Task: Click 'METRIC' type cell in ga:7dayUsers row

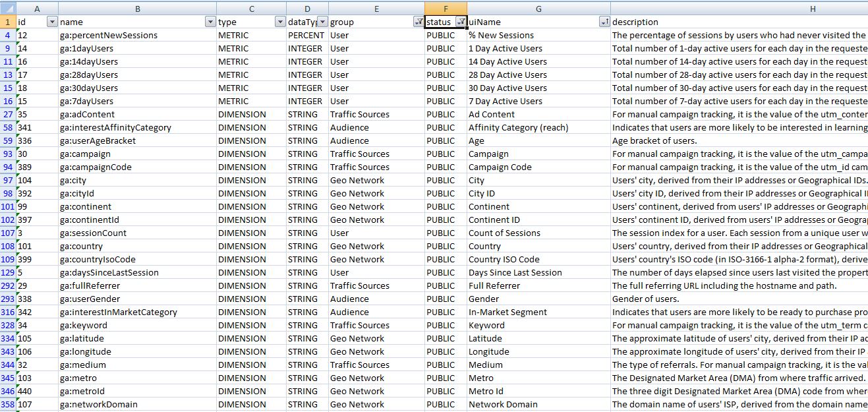Action: pos(251,101)
